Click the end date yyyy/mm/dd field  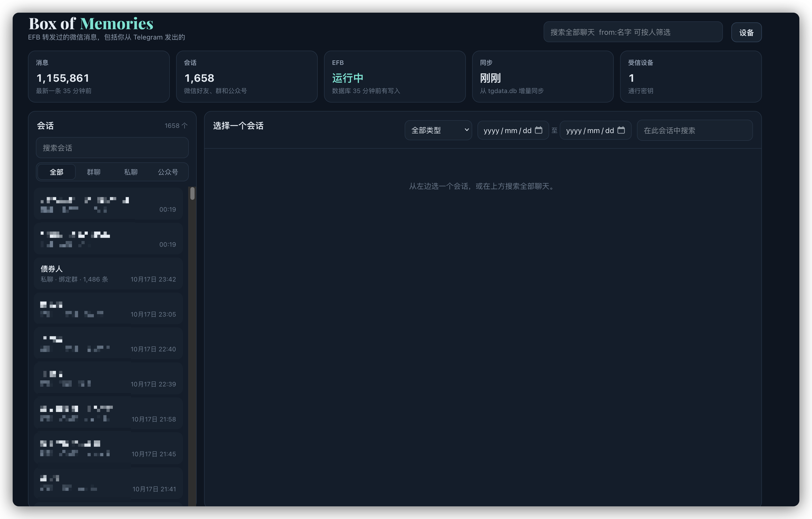[x=596, y=130]
